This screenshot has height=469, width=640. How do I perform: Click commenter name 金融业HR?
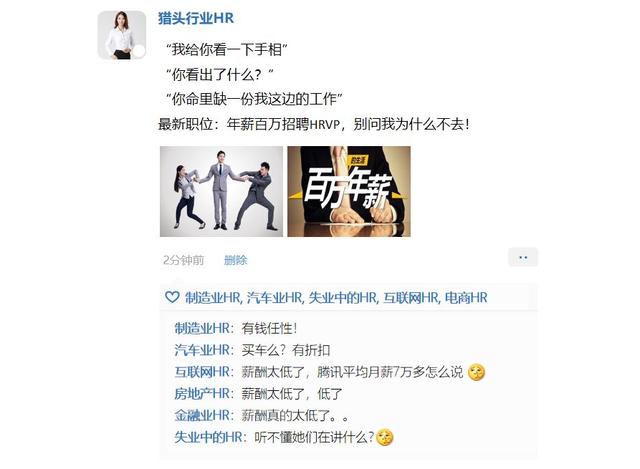point(202,416)
